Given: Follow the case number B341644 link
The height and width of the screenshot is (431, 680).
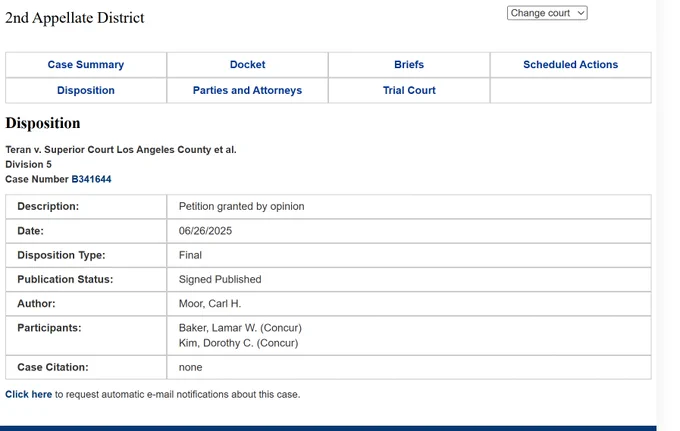Looking at the screenshot, I should coord(92,179).
